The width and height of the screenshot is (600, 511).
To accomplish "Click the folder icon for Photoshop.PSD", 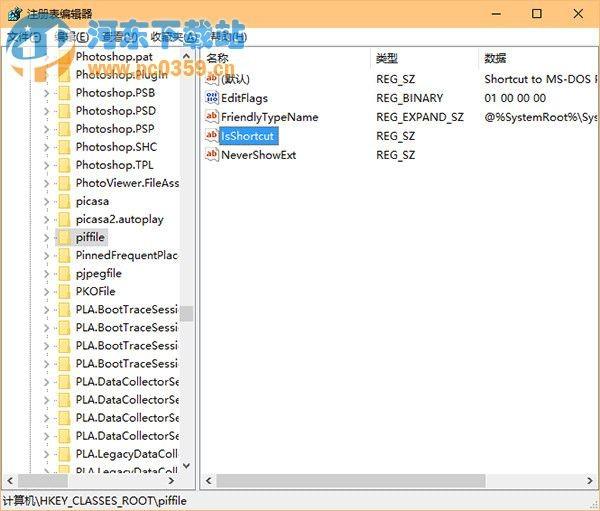I will pos(64,111).
